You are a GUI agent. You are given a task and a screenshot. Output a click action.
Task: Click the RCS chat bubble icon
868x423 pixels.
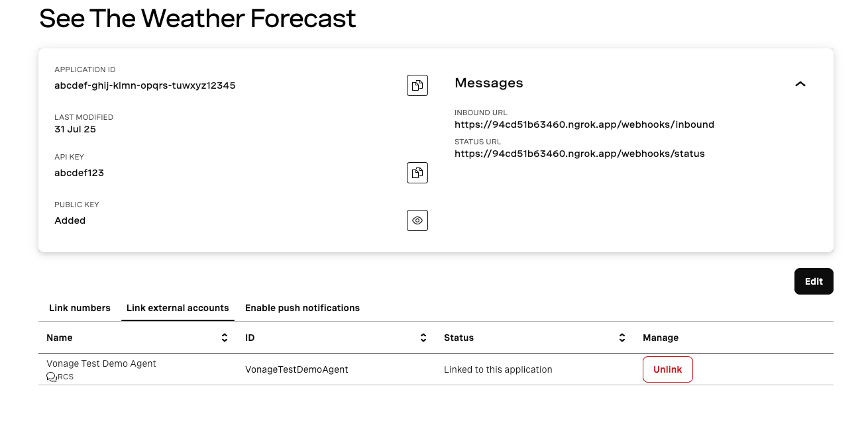[x=51, y=377]
